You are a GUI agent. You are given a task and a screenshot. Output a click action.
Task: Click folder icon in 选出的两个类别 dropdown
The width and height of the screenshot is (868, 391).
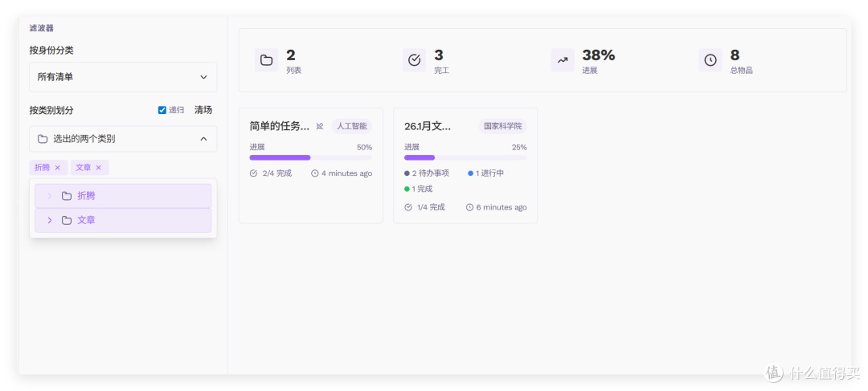pos(43,139)
